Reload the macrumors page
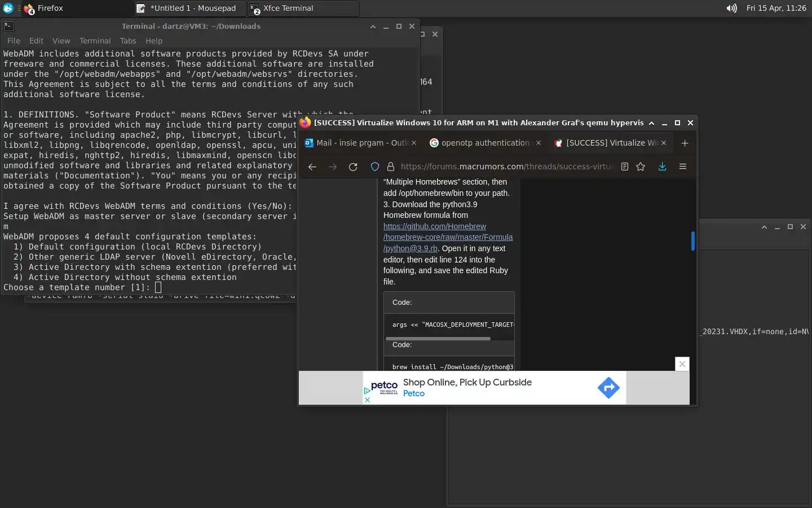 coord(353,167)
